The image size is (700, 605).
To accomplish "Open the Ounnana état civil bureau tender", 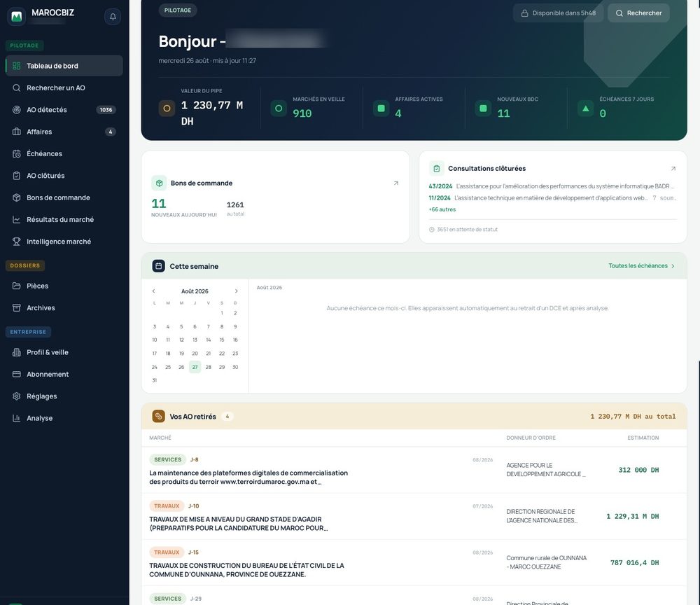I will (x=414, y=563).
